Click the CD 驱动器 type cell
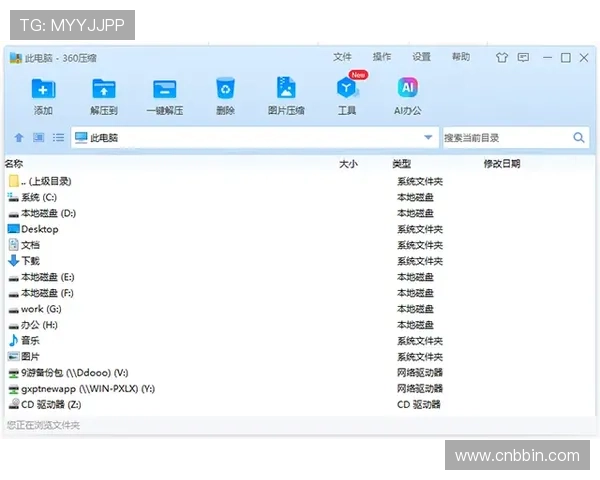The width and height of the screenshot is (600, 480). (x=419, y=404)
